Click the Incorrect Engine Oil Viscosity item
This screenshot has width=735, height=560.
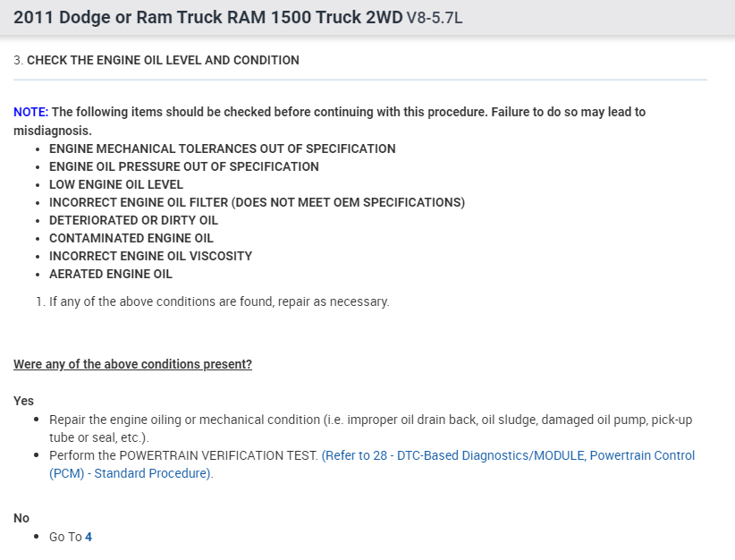[150, 256]
